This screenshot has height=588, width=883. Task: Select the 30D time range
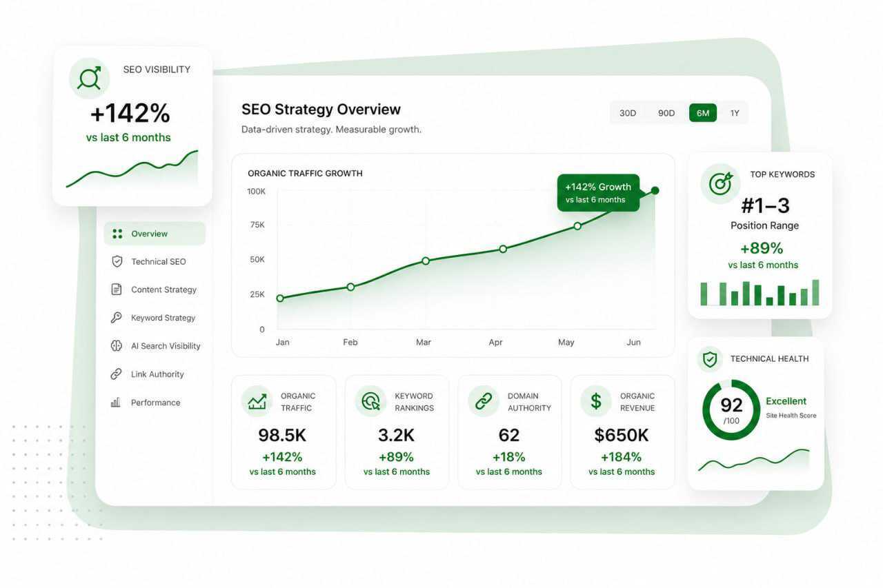pos(628,113)
